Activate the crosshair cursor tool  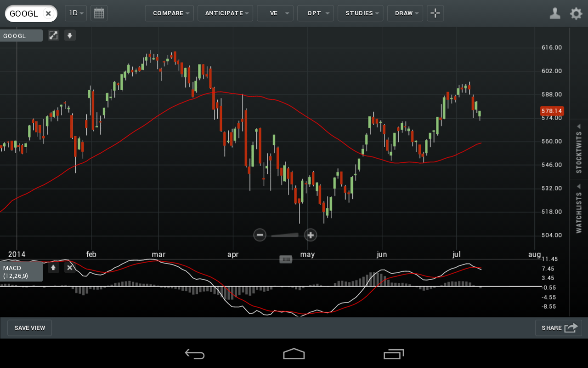pyautogui.click(x=435, y=13)
